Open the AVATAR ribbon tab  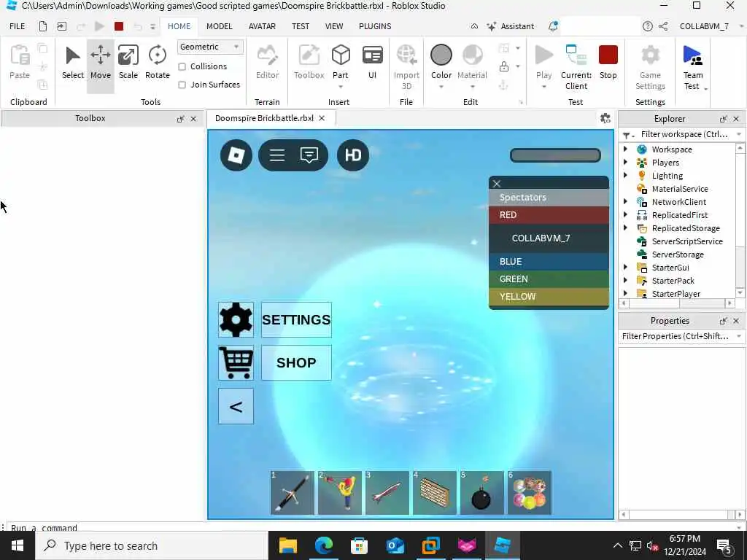[x=262, y=26]
